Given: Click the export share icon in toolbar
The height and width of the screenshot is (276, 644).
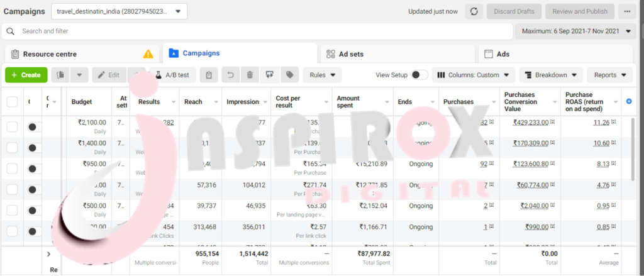Looking at the screenshot, I should point(270,75).
